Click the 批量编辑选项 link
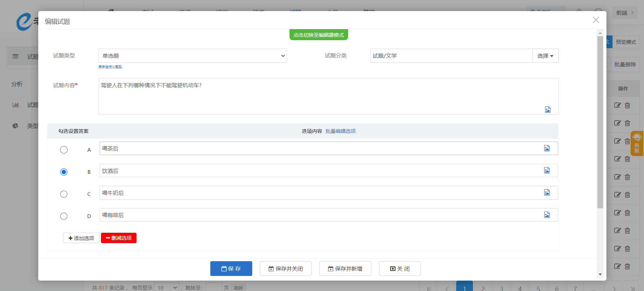 pos(340,131)
